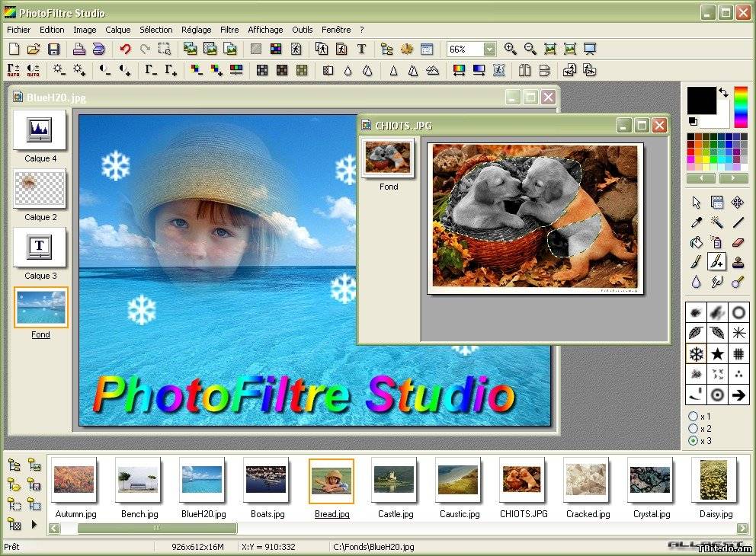Select the Magic wand tool
Viewport: 756px width, 556px height.
click(x=717, y=222)
